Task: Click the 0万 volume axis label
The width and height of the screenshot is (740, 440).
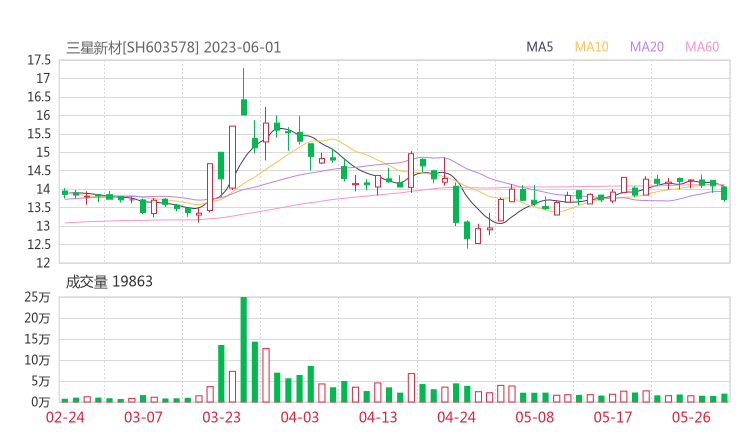Action: pos(41,402)
